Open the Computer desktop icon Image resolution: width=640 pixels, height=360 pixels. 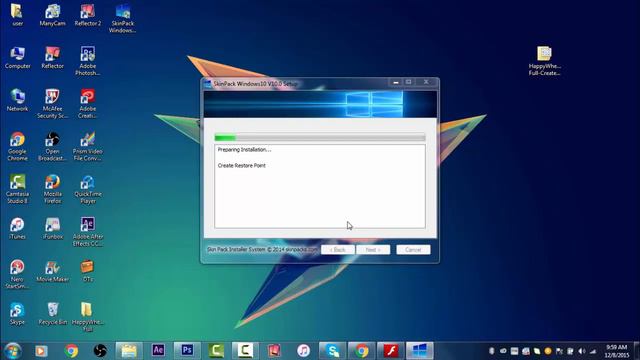[x=18, y=58]
